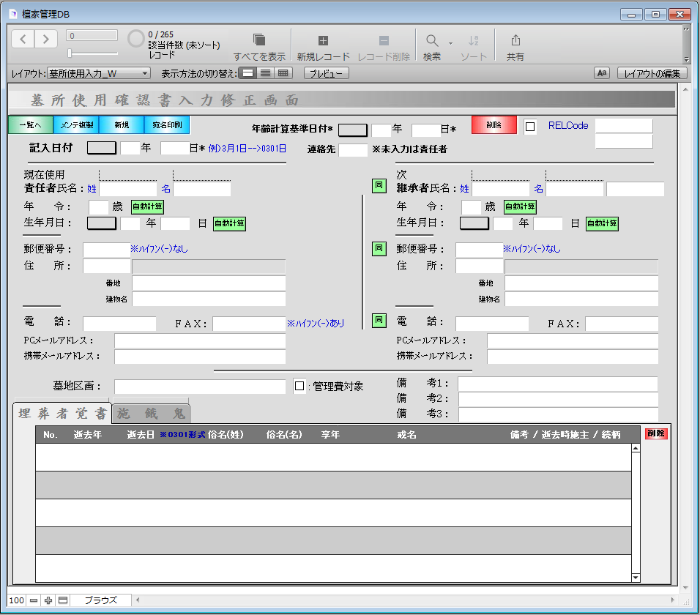
Task: Switch to the 埋葬者覚書 tab
Action: click(62, 413)
